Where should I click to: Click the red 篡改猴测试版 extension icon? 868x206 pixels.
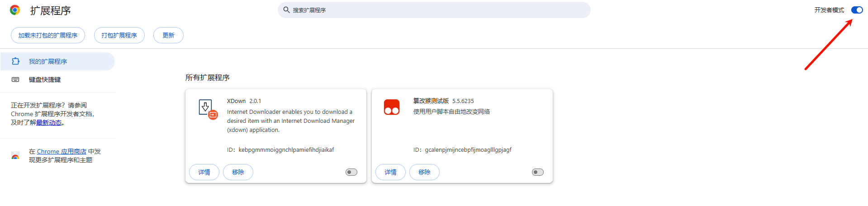tap(392, 107)
